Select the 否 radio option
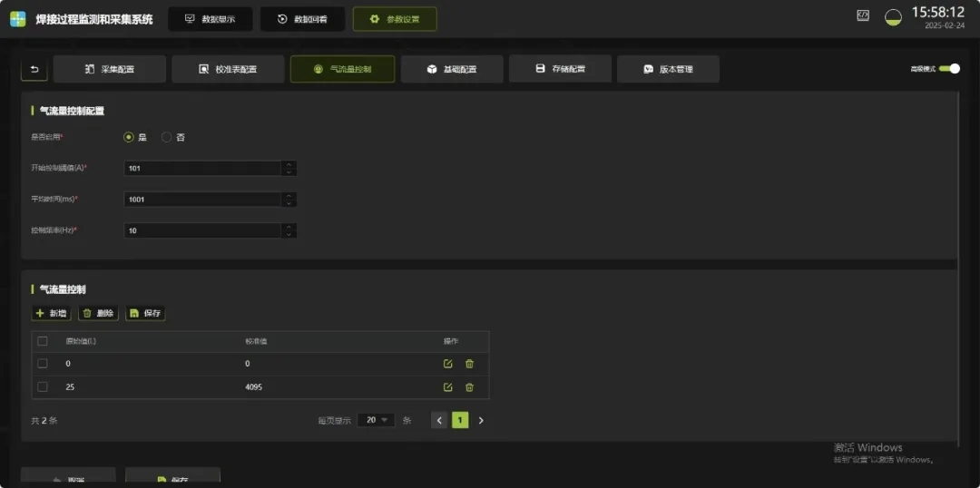Viewport: 980px width, 488px height. pyautogui.click(x=166, y=137)
